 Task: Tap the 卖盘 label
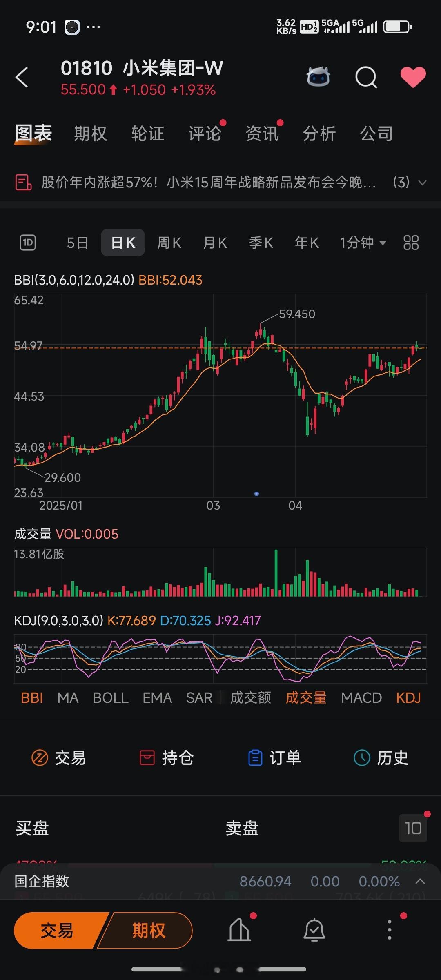pyautogui.click(x=242, y=829)
